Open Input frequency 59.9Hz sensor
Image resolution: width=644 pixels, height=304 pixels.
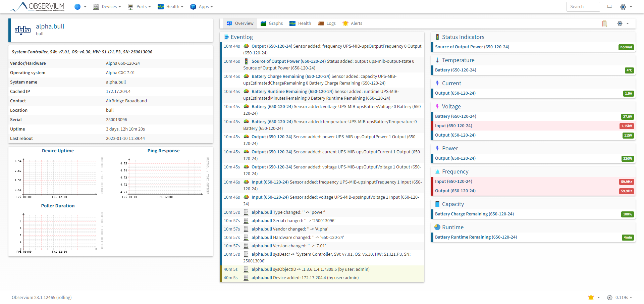[533, 182]
